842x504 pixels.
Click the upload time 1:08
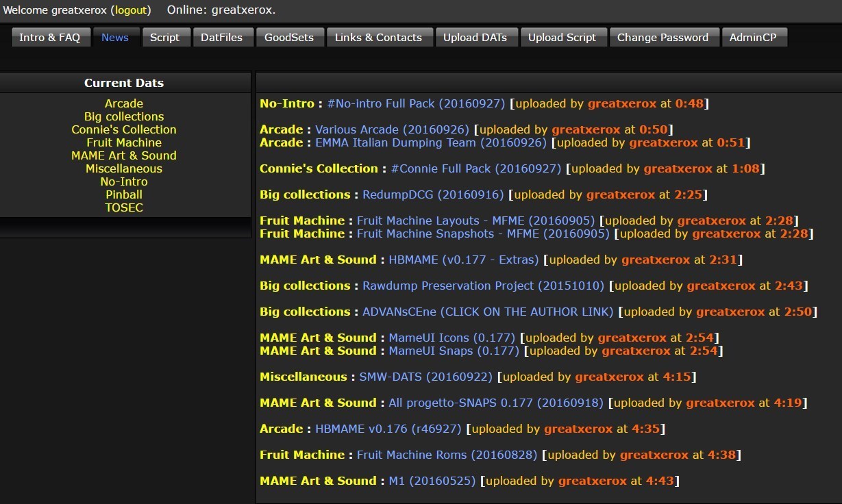(x=745, y=168)
